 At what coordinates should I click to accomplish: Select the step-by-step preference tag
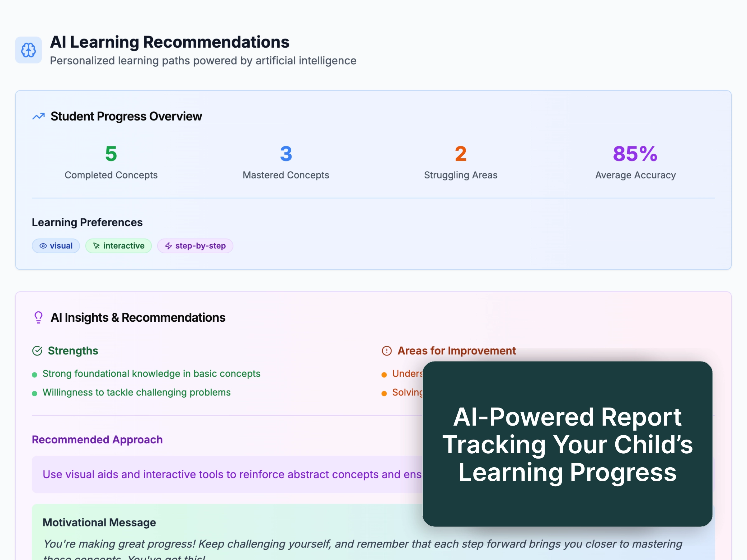click(x=195, y=246)
